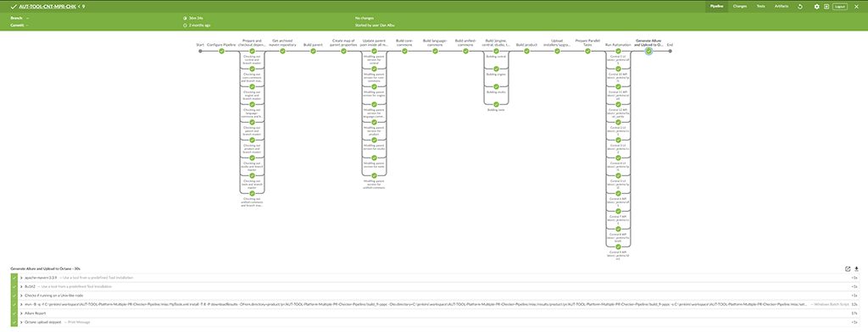
Task: Select the Build product stage node
Action: pos(526,51)
